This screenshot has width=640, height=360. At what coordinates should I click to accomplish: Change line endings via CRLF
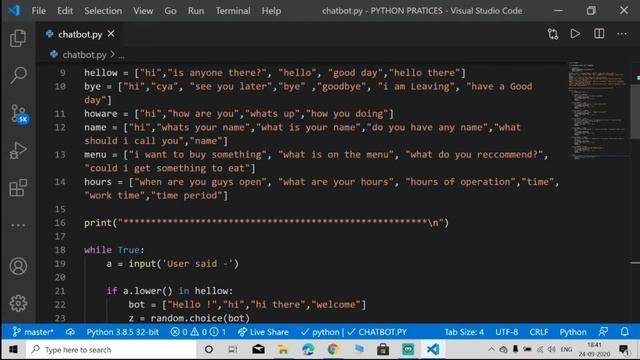click(539, 332)
